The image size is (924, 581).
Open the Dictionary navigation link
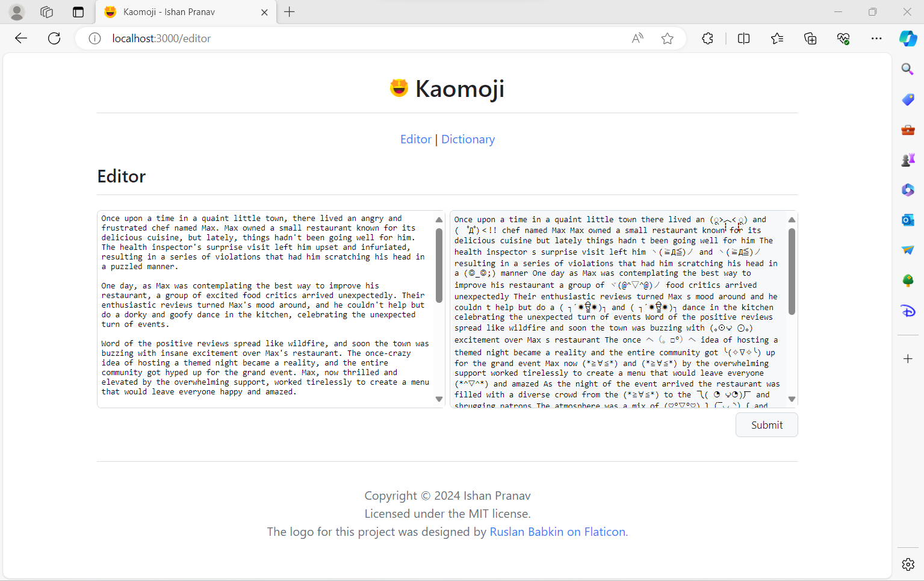click(468, 139)
